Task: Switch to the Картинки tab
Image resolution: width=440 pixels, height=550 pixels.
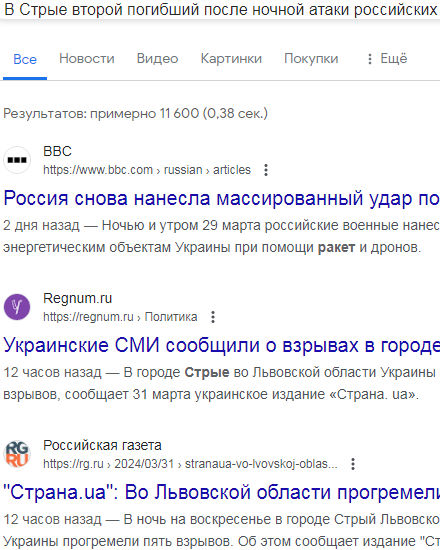Action: [x=231, y=59]
